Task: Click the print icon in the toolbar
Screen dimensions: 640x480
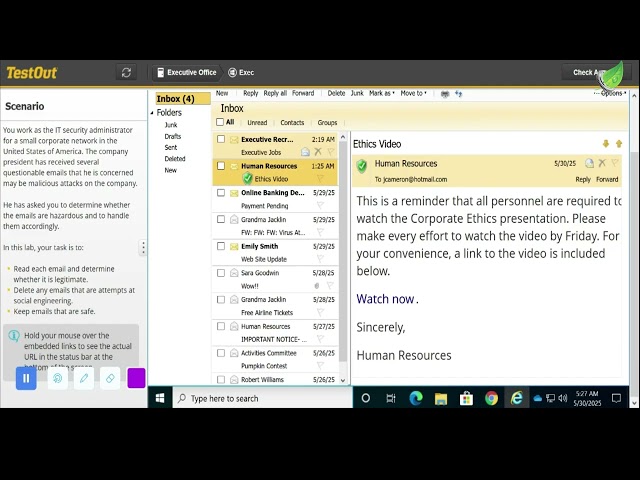Action: coord(445,94)
